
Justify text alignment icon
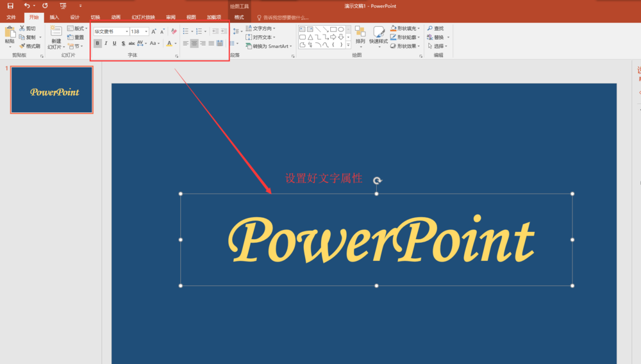point(212,44)
